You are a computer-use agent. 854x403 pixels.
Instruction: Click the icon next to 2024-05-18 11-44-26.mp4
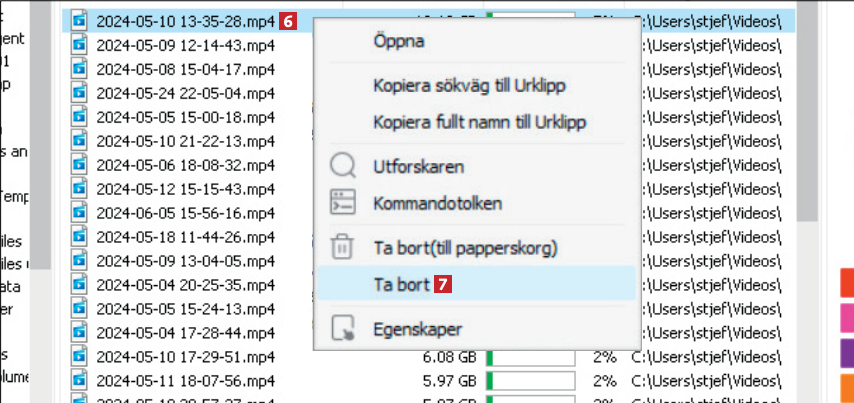[x=80, y=236]
